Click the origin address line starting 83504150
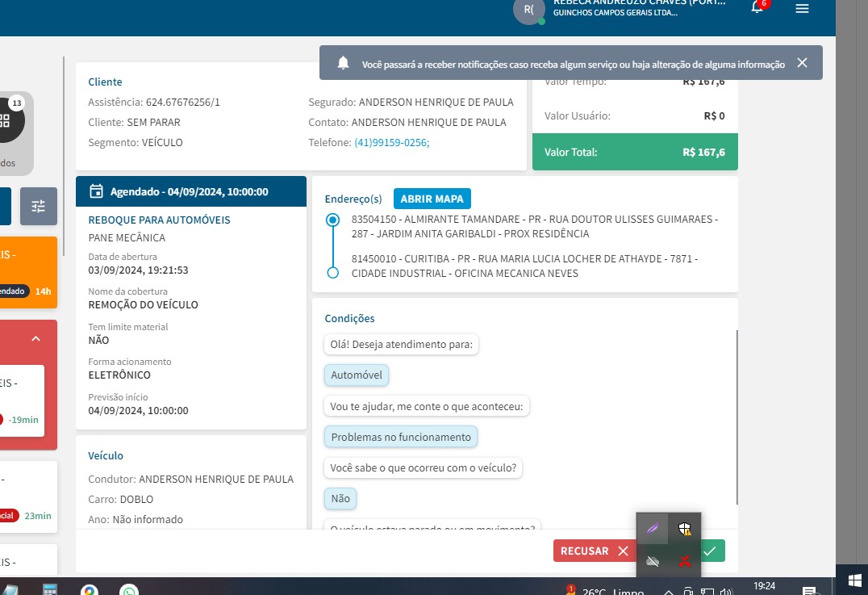The width and height of the screenshot is (868, 595). click(535, 227)
